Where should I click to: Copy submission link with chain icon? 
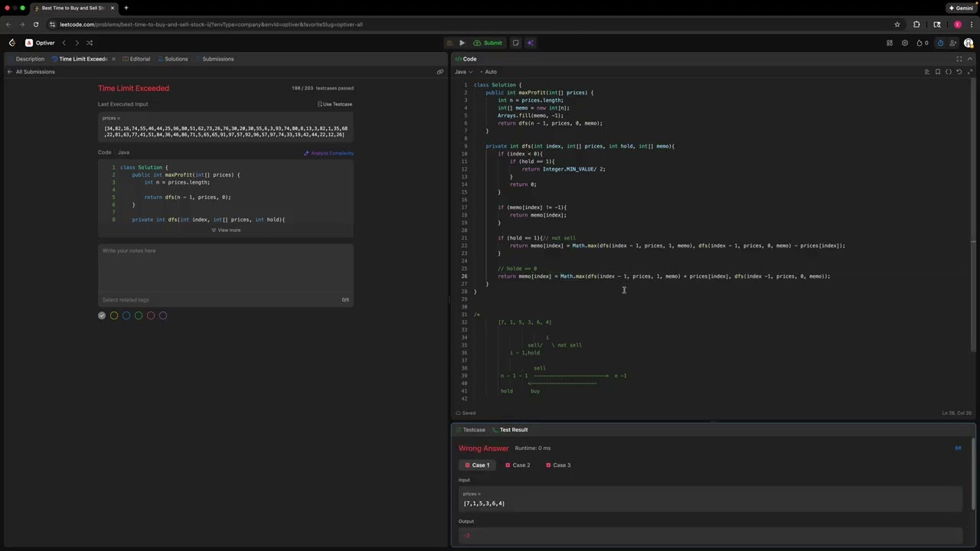(x=440, y=72)
